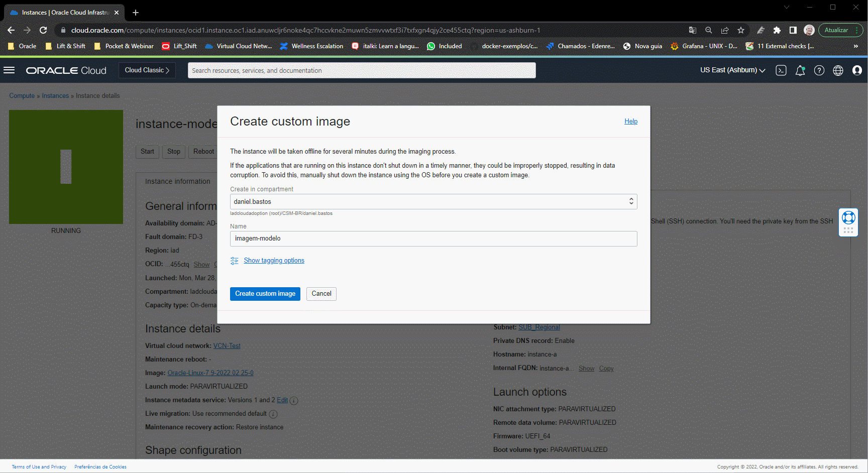The width and height of the screenshot is (868, 473).
Task: Click the Atualizar browser update button
Action: point(840,30)
